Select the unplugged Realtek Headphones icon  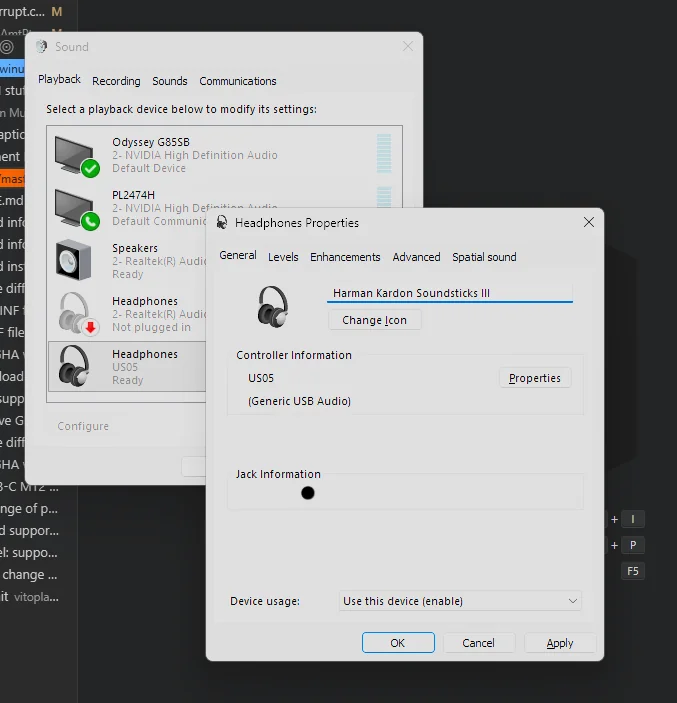coord(74,313)
